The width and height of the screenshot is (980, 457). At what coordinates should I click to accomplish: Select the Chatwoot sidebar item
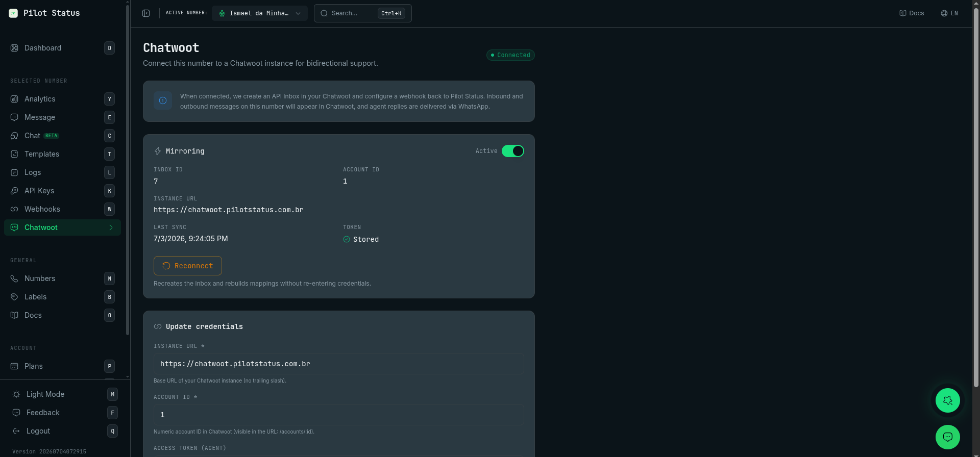[62, 227]
